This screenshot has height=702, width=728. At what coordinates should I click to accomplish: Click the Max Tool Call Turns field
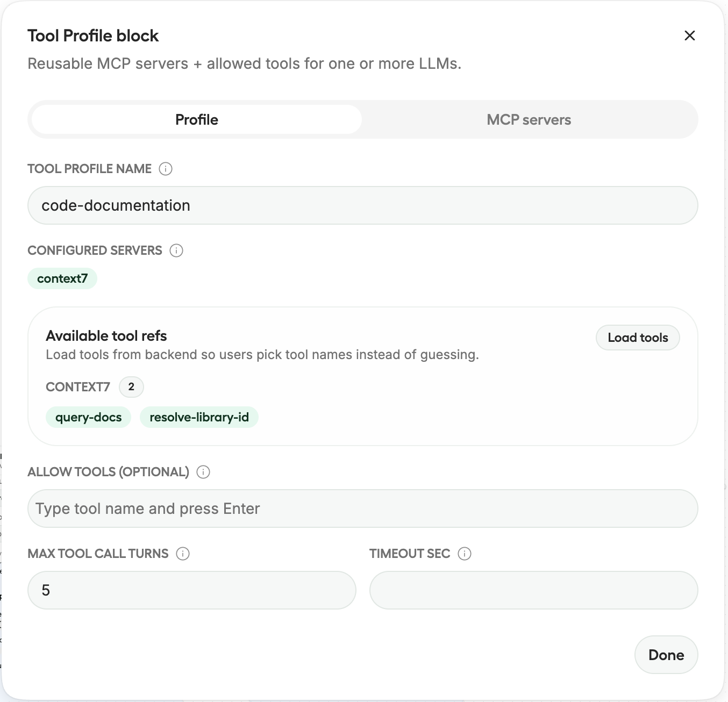pyautogui.click(x=191, y=590)
